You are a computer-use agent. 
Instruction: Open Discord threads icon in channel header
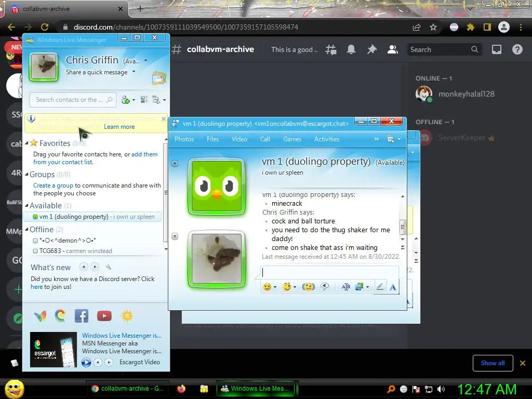(331, 49)
